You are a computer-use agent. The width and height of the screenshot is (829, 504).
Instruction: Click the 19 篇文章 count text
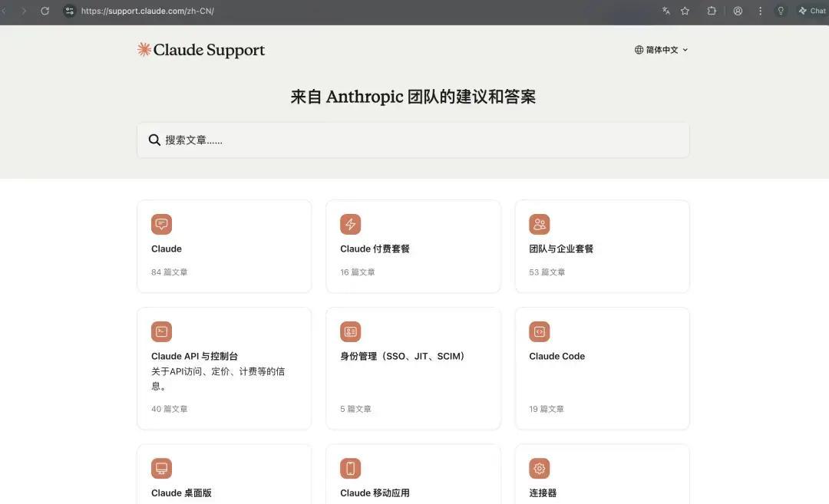tap(547, 409)
